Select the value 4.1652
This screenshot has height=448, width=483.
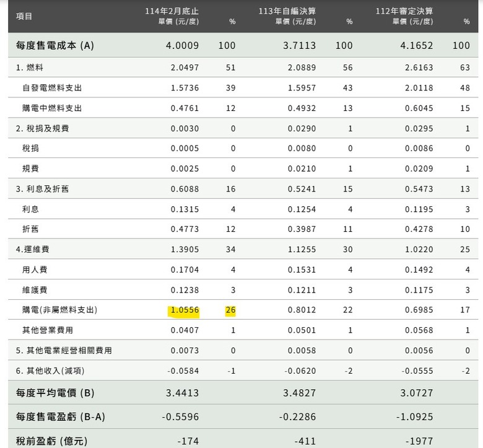[x=417, y=46]
